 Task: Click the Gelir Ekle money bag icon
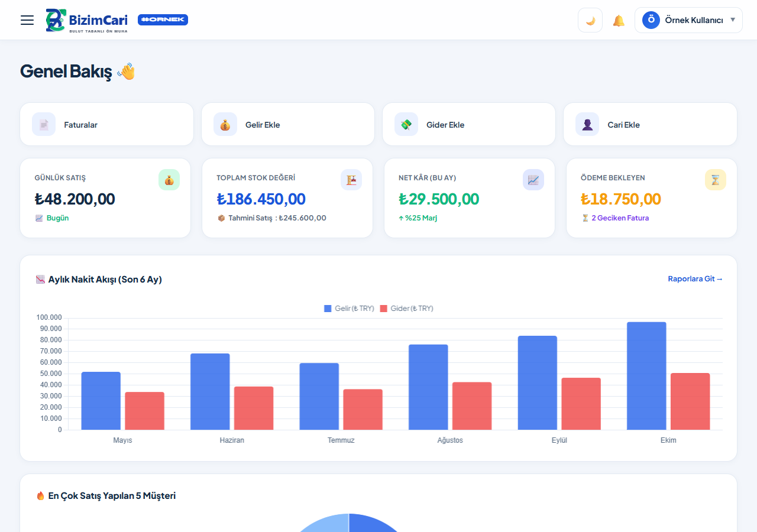click(x=225, y=124)
